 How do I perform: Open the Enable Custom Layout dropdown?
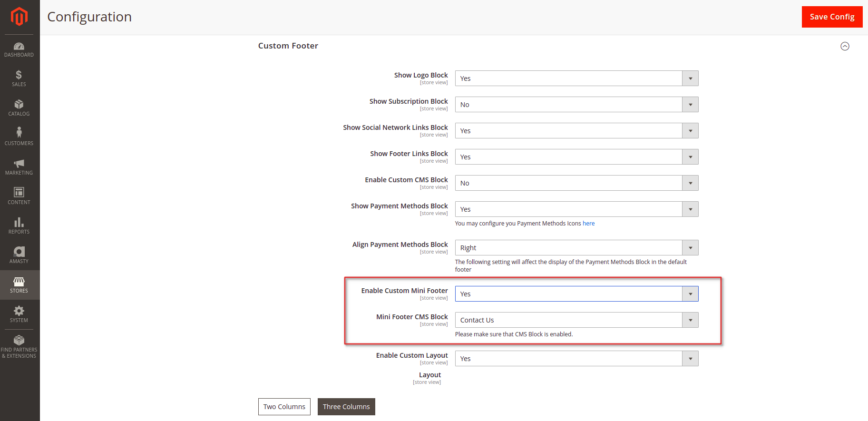[x=576, y=359]
